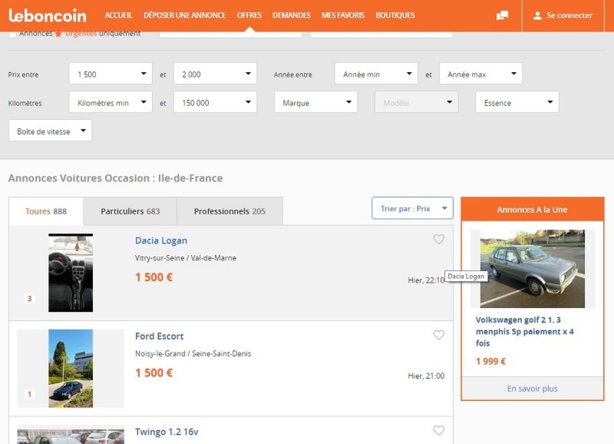Click the photo count badge on Ford Escort
The image size is (614, 444).
[29, 394]
